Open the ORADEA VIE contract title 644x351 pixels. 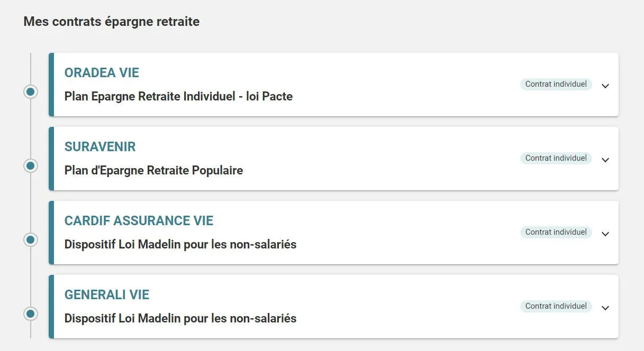pyautogui.click(x=102, y=73)
